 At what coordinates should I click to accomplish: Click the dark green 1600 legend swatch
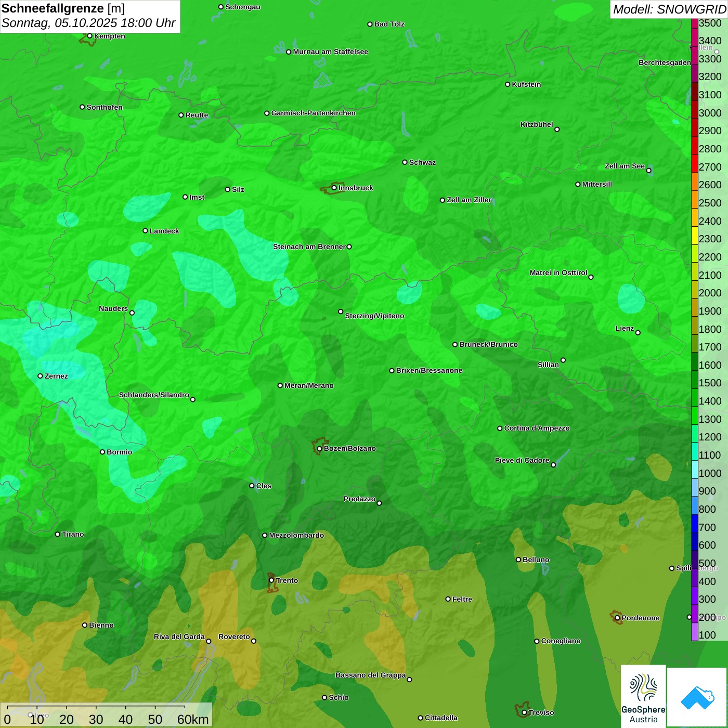695,361
